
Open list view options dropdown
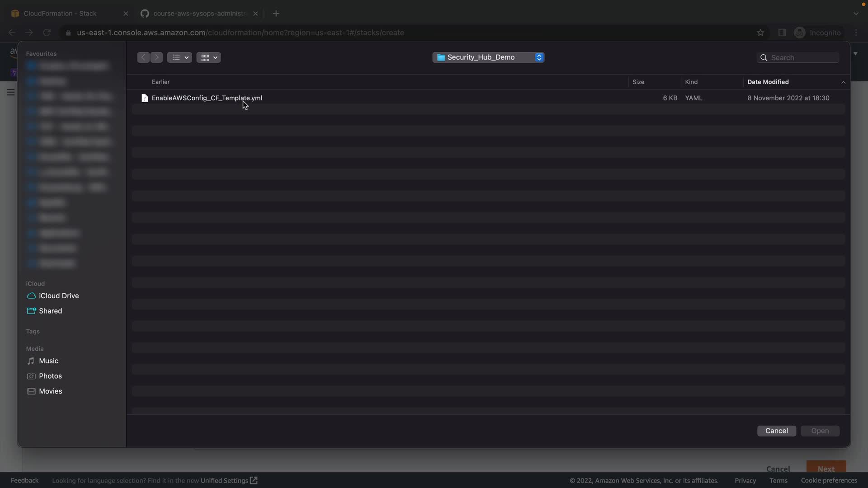(x=179, y=57)
